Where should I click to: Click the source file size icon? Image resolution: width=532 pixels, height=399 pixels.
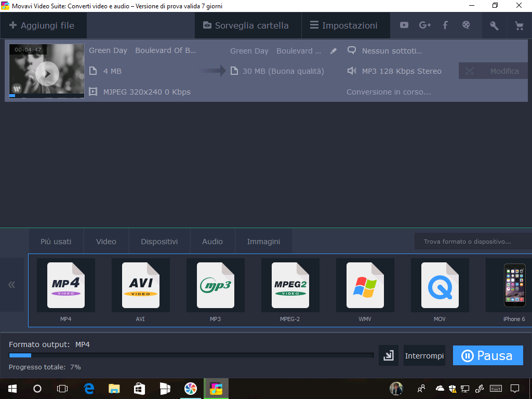point(93,71)
